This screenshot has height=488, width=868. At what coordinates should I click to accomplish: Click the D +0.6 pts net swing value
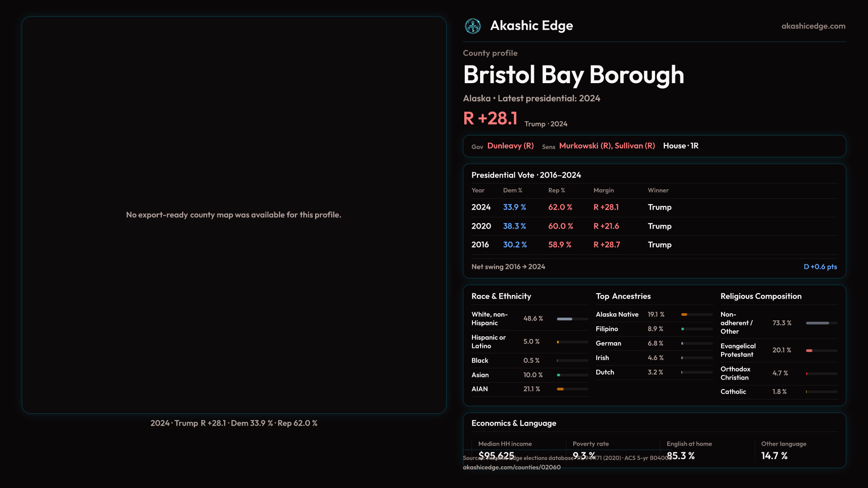click(x=820, y=267)
